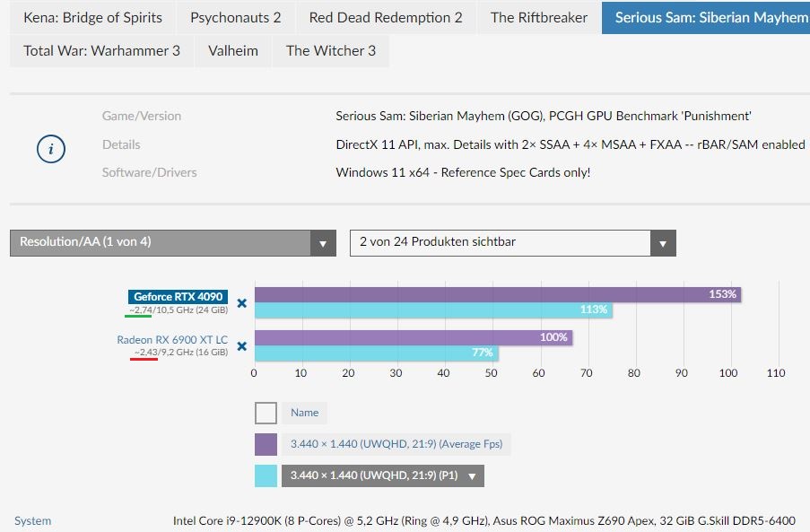Click the RX 6900 clock text '~2,43/9,2 GHz'

tap(164, 353)
